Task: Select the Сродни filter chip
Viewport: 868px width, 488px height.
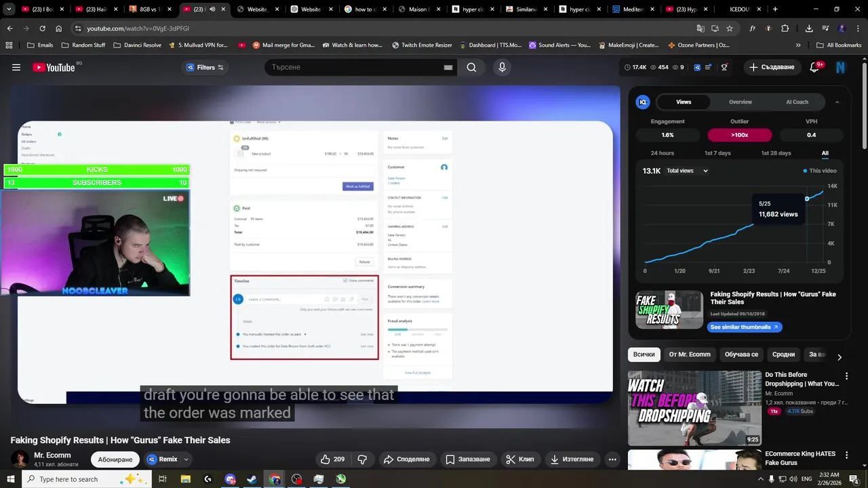Action: (x=783, y=354)
